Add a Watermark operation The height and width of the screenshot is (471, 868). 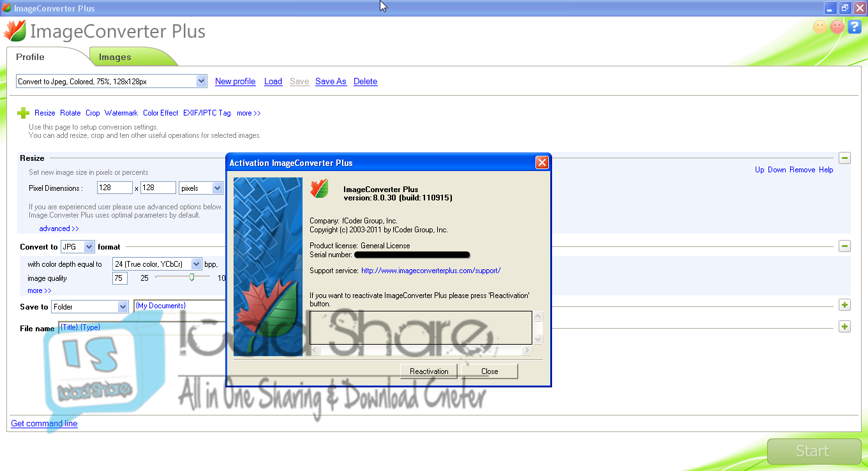tap(121, 113)
